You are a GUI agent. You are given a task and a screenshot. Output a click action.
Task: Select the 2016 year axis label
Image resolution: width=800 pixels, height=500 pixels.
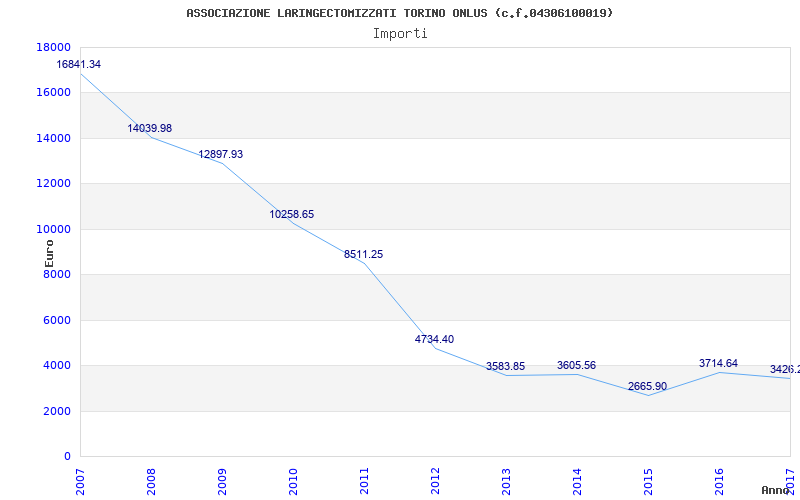tap(718, 482)
